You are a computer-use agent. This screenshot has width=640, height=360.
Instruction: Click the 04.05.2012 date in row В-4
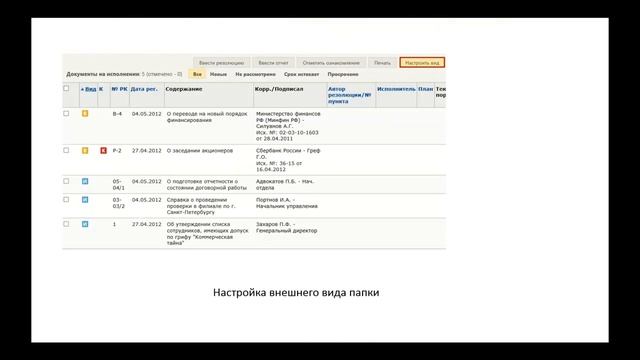[x=147, y=114]
